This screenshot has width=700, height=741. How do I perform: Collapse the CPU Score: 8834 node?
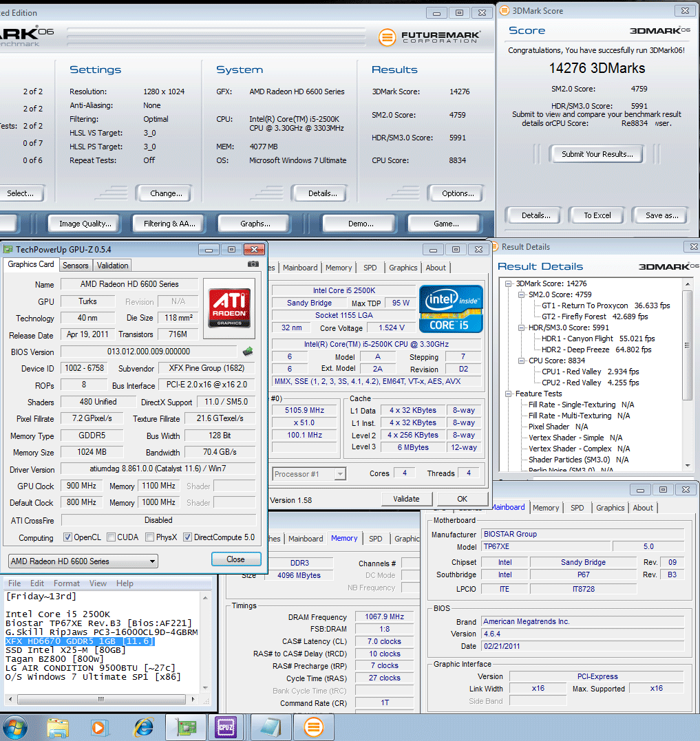tap(521, 361)
